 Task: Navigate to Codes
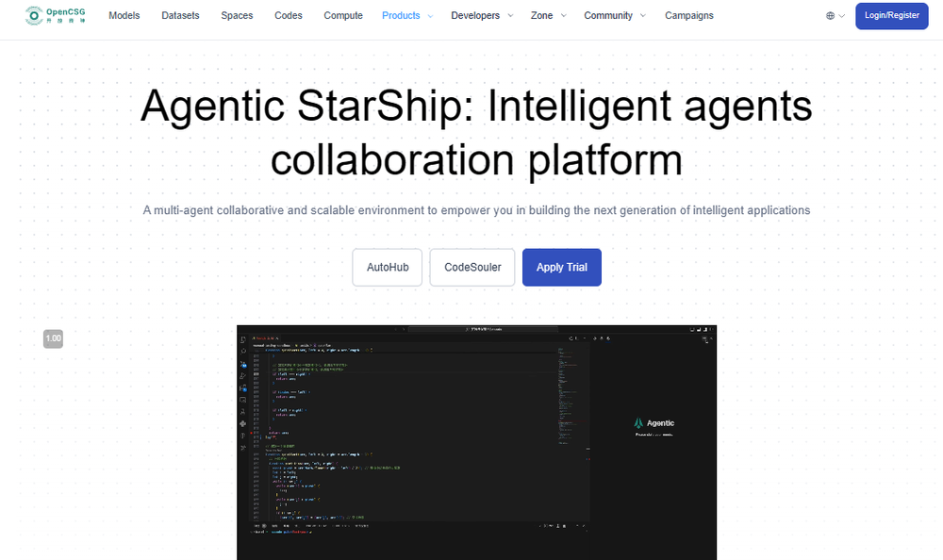tap(288, 16)
